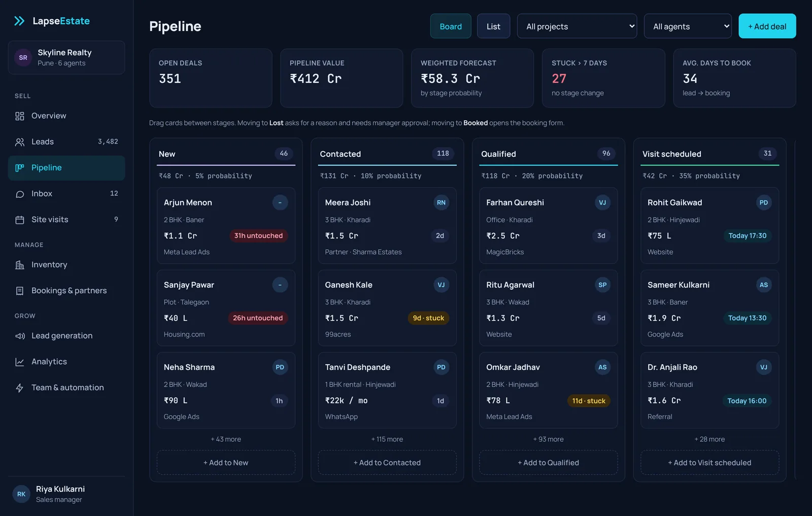Open Site visits in the sidebar
The image size is (812, 516).
pos(66,220)
